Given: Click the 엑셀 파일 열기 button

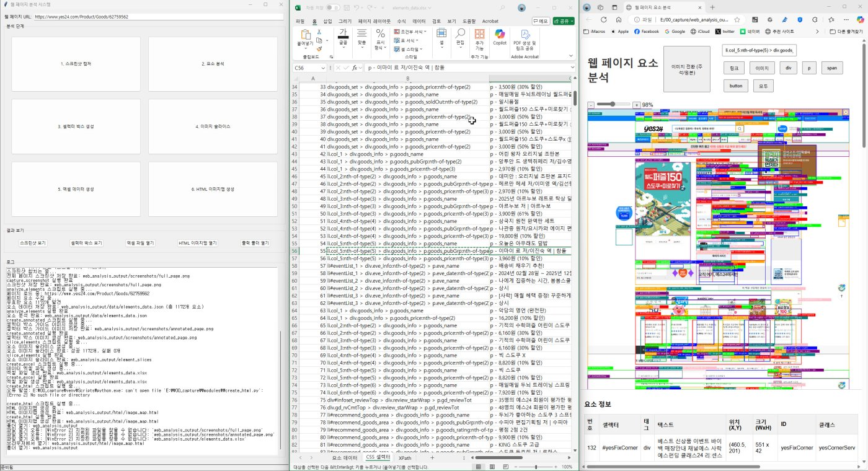Looking at the screenshot, I should pos(140,243).
